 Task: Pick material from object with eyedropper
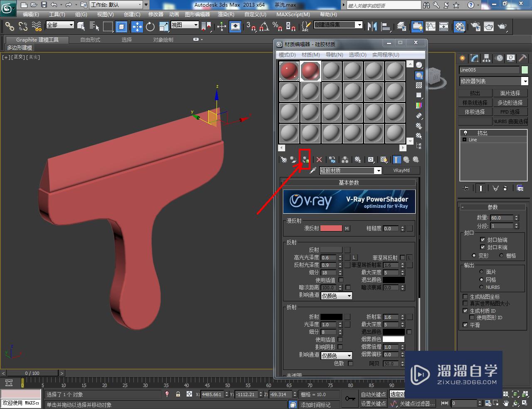point(313,170)
